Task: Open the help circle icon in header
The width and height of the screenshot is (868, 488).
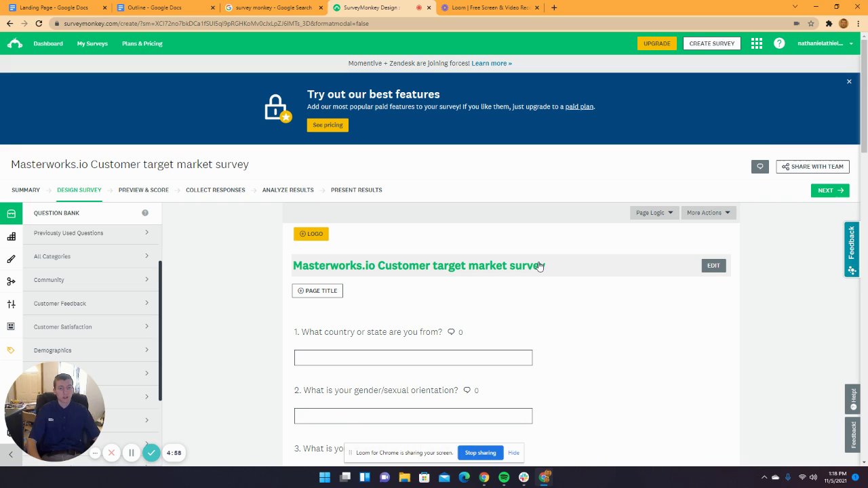Action: [779, 43]
